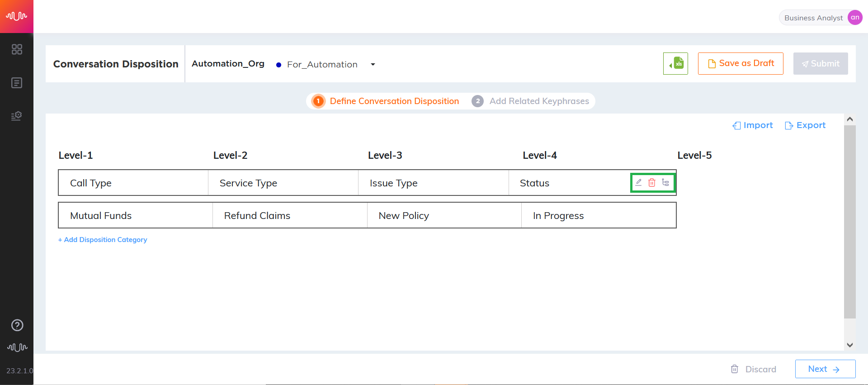Click scrollbar down arrow

850,345
